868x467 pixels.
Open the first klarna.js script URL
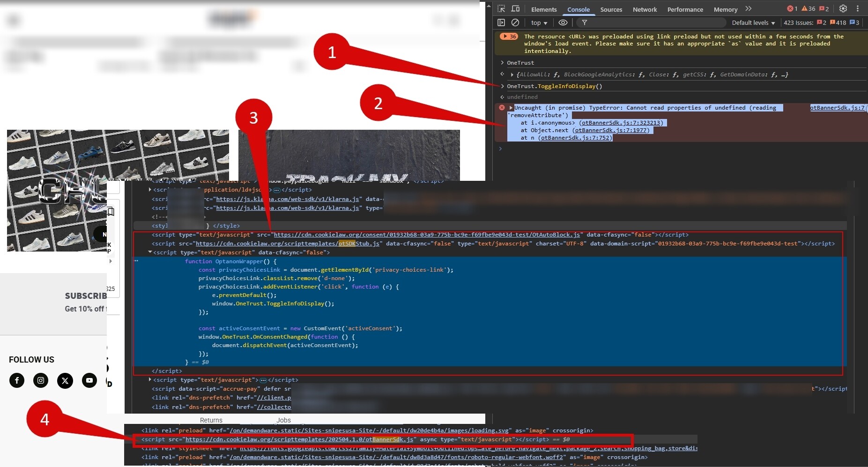pos(288,199)
